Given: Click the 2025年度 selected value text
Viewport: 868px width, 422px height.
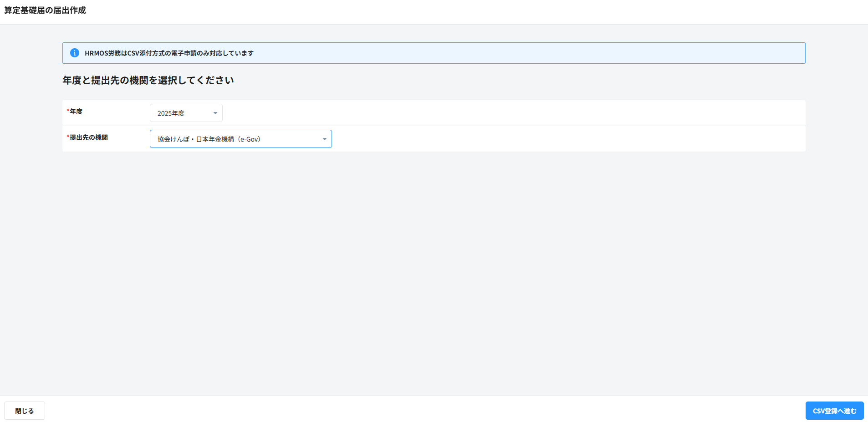Looking at the screenshot, I should tap(171, 113).
